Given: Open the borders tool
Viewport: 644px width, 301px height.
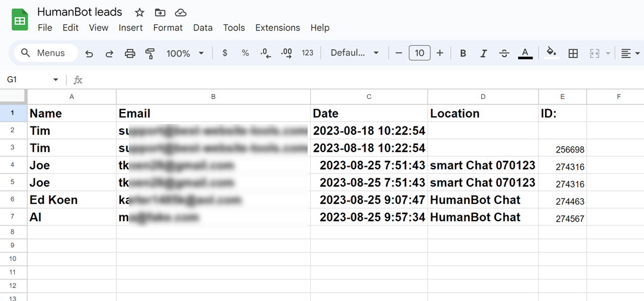Looking at the screenshot, I should [x=573, y=54].
